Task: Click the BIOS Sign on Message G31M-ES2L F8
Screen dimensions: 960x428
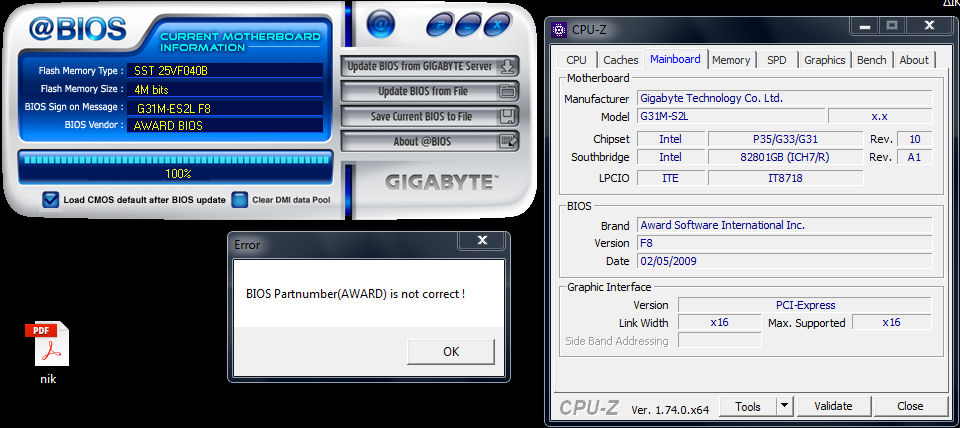Action: (x=225, y=108)
